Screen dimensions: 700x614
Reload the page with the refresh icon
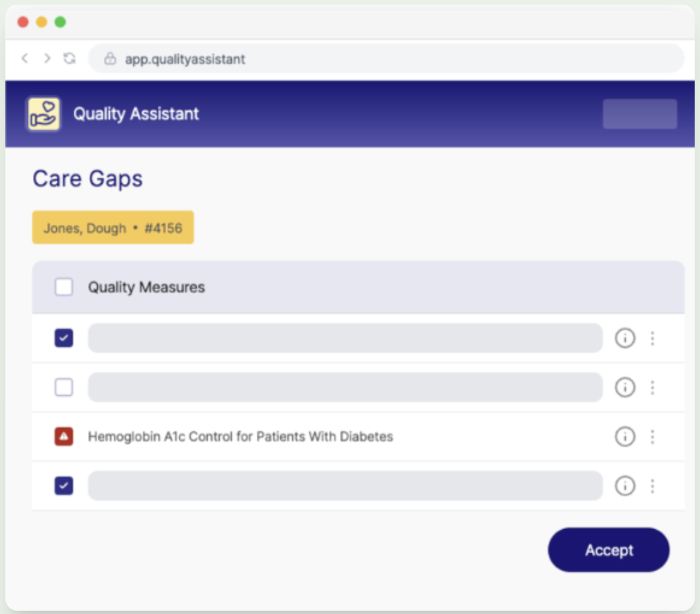[70, 59]
